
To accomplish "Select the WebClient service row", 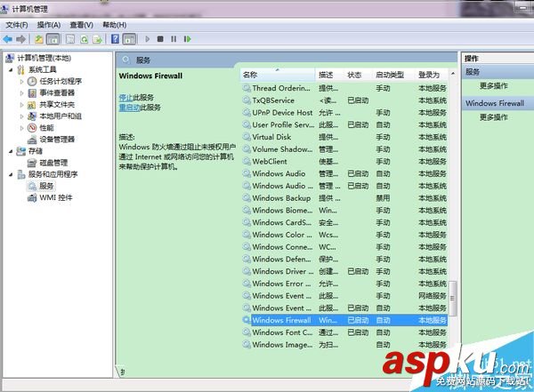I will (x=344, y=161).
